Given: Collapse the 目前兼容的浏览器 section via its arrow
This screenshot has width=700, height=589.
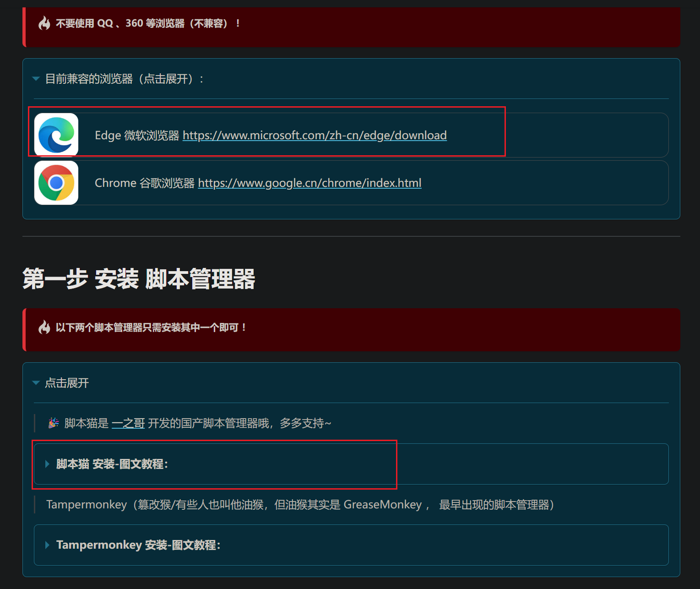Looking at the screenshot, I should [x=36, y=79].
